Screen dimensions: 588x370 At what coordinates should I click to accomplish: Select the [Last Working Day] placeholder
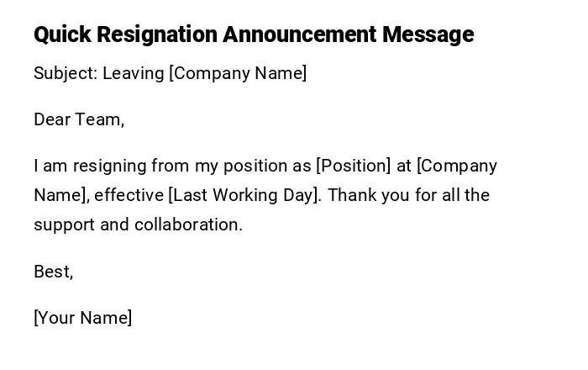(244, 196)
